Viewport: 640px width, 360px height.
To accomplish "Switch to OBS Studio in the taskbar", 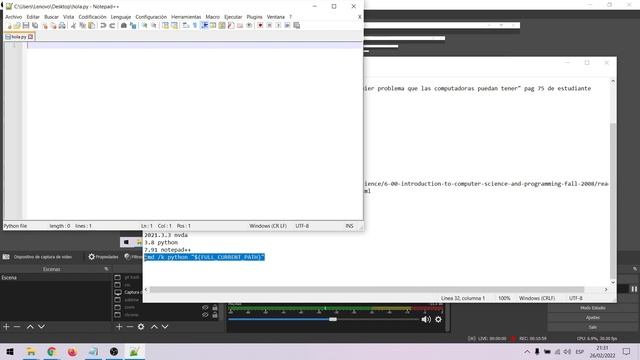I will point(114,351).
